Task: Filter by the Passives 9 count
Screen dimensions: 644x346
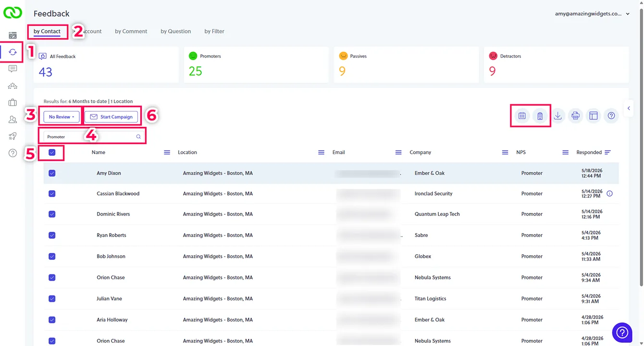Action: pos(342,72)
